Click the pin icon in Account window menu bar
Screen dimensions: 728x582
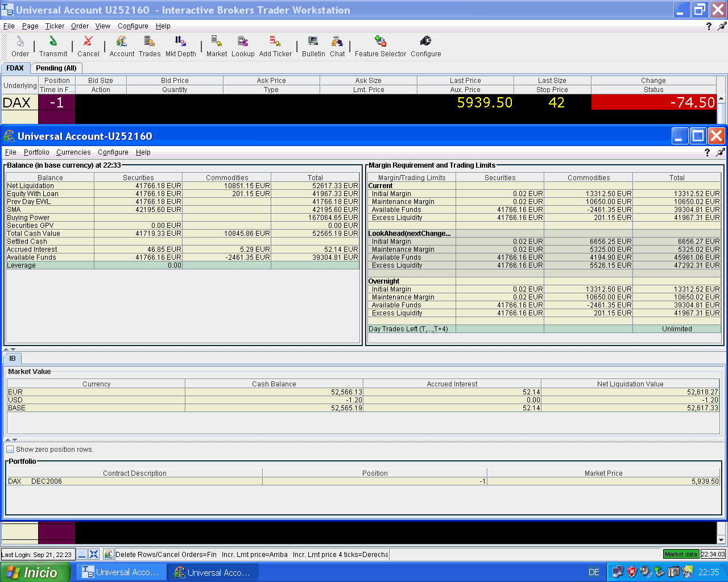coord(720,152)
